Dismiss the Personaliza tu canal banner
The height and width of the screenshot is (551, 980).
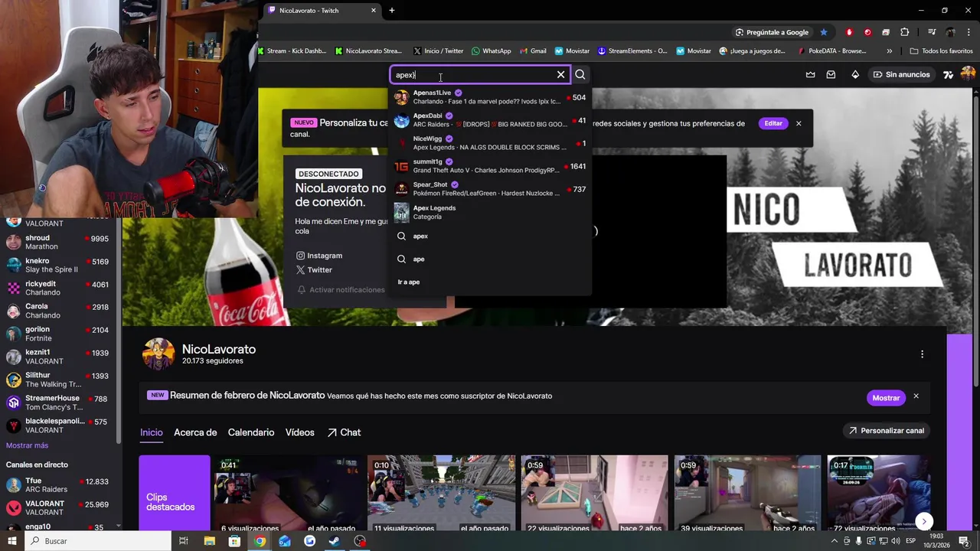799,123
